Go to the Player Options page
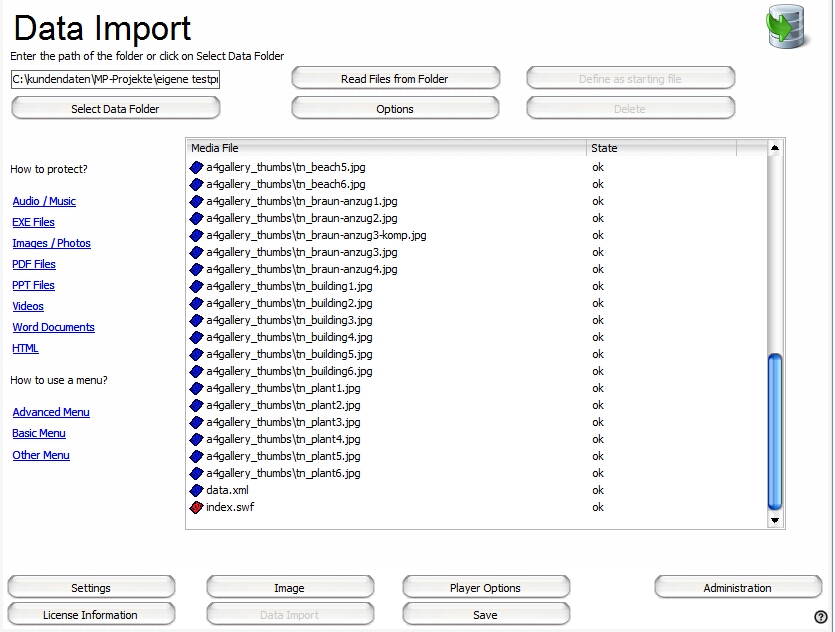The image size is (835, 632). point(485,588)
